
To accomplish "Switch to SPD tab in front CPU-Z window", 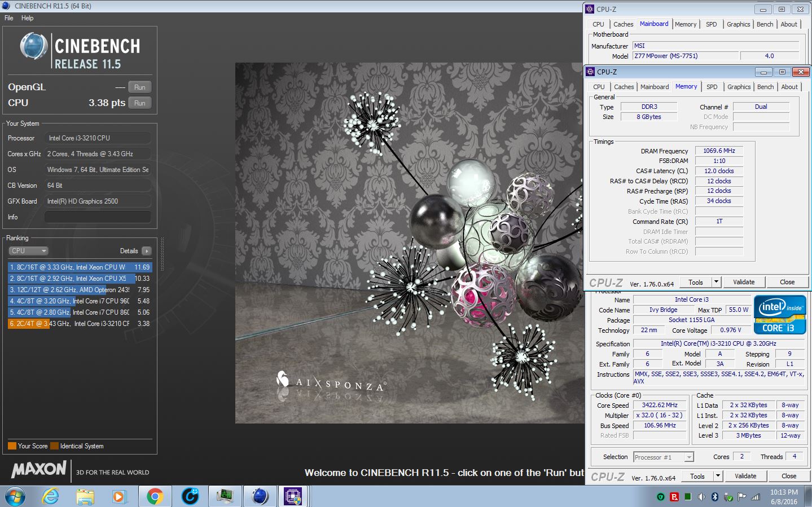I will click(x=712, y=87).
